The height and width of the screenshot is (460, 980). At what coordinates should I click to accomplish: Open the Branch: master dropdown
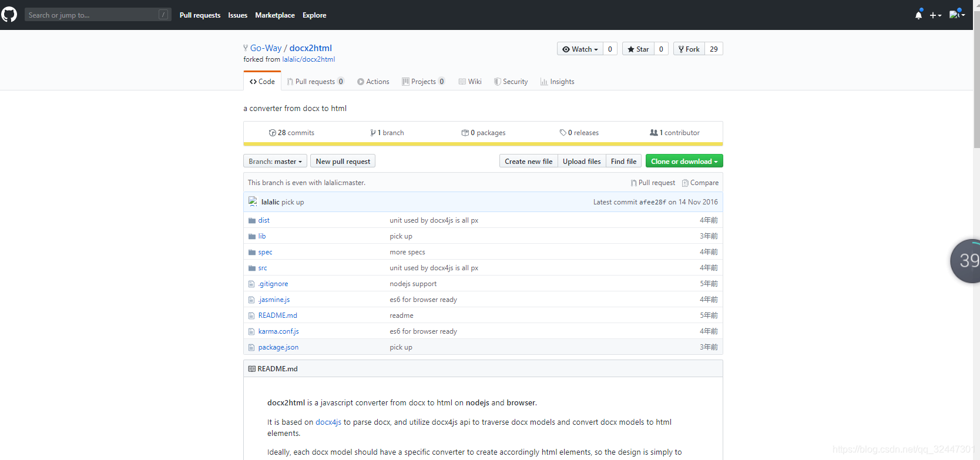[x=275, y=161]
